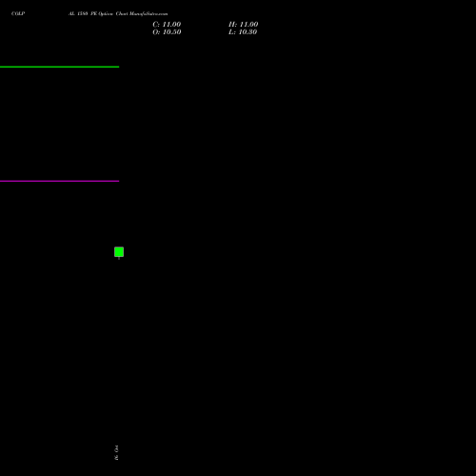Click the rotated date label on the x-axis
Viewport: 476px width, 476px height.
(x=116, y=452)
